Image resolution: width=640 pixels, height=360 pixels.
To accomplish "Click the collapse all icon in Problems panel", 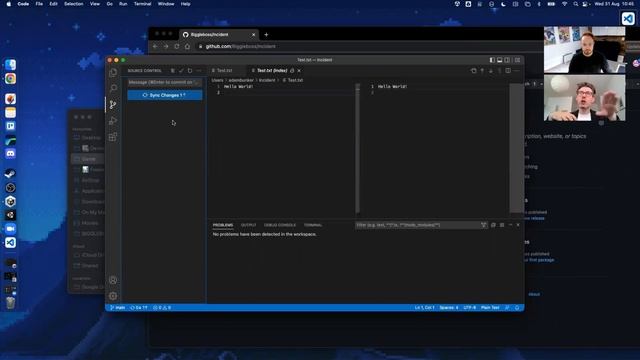I will pos(493,225).
